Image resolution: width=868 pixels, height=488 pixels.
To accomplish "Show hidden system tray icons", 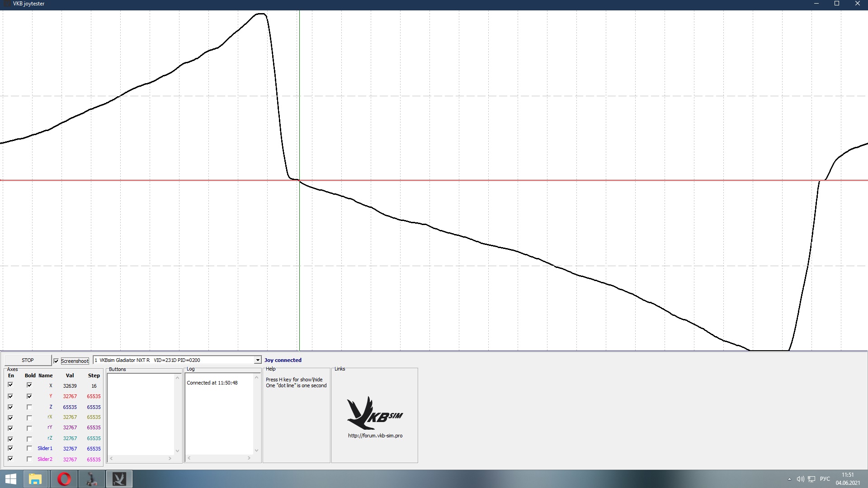I will coord(789,479).
